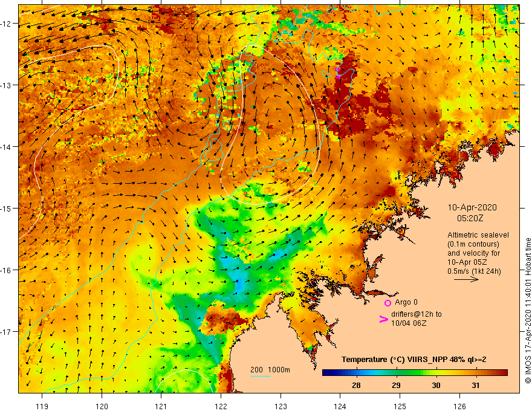Click the 10/04 06Z text
532x411 pixels.
[x=409, y=323]
